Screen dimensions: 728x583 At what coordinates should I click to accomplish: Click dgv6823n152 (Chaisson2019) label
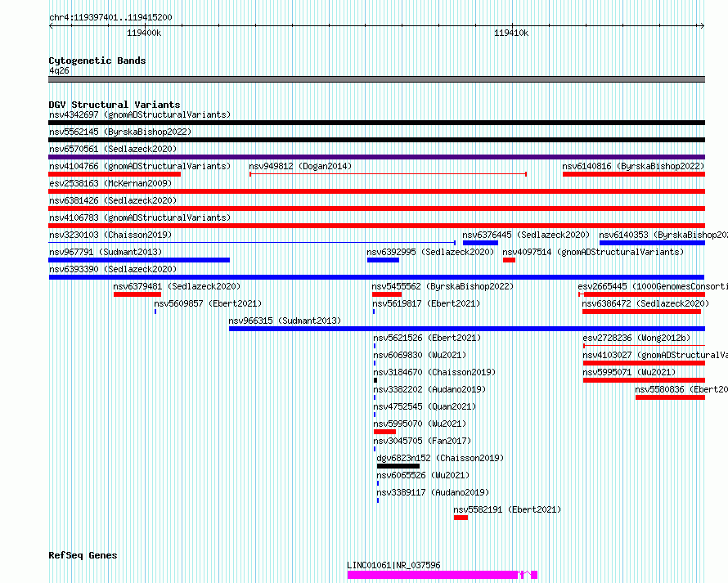coord(440,458)
